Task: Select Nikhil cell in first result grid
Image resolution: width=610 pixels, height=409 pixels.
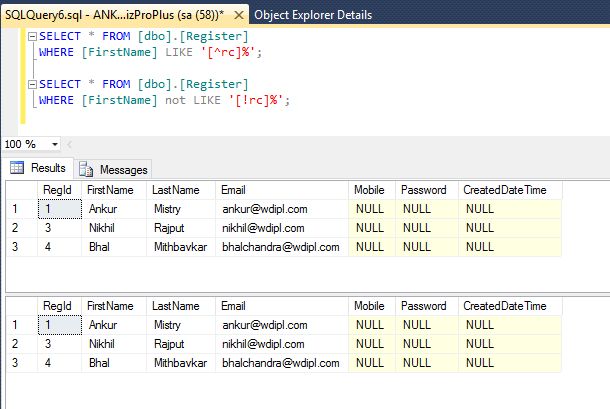Action: (114, 228)
